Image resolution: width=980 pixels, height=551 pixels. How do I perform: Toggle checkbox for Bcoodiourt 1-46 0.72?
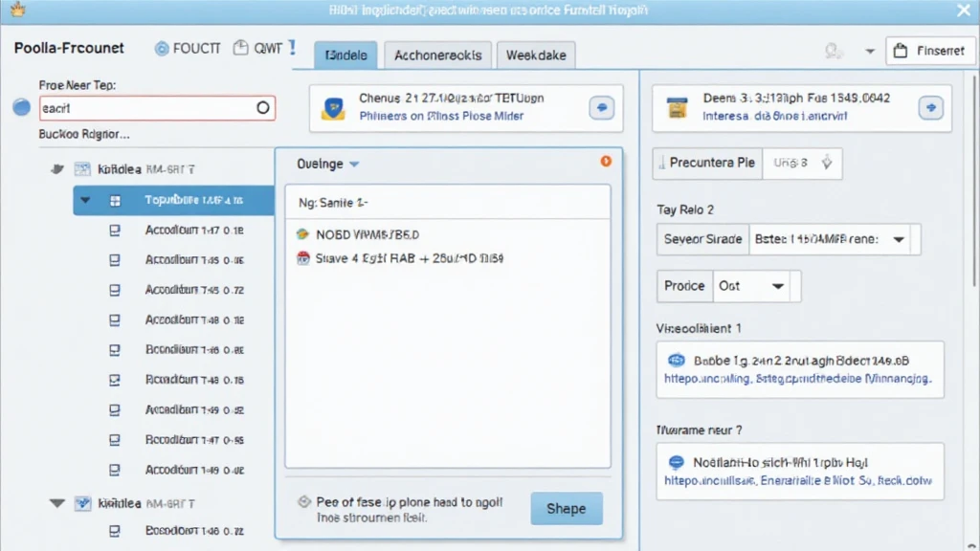115,531
